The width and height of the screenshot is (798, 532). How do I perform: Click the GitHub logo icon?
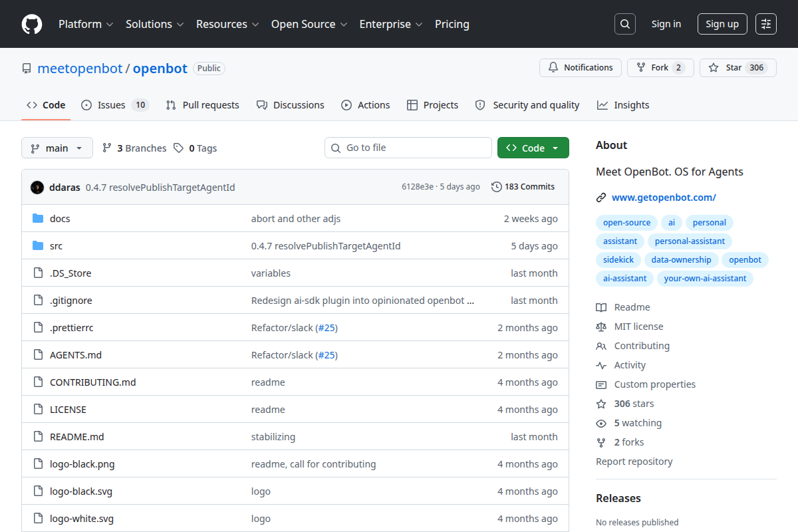click(32, 24)
